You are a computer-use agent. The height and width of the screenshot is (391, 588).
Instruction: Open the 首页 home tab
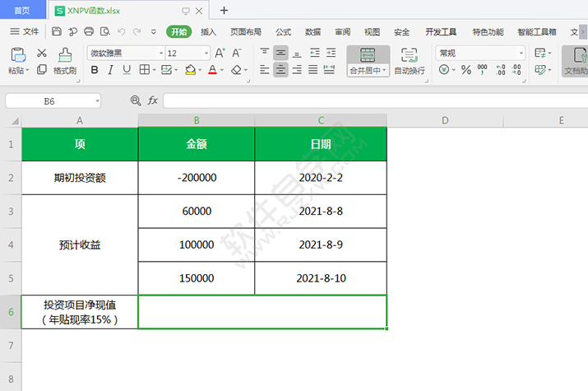click(x=22, y=10)
